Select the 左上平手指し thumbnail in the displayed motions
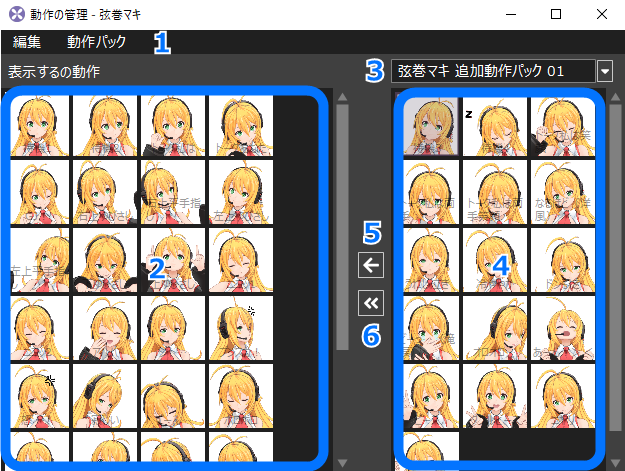Screen dimensions: 625x471 point(39,260)
